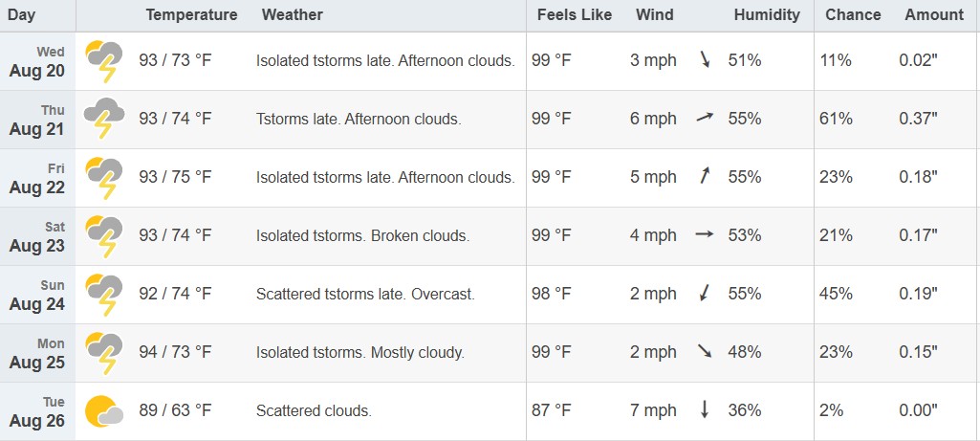
Task: Click the wind direction arrow for Fri Aug 22
Action: click(x=706, y=177)
